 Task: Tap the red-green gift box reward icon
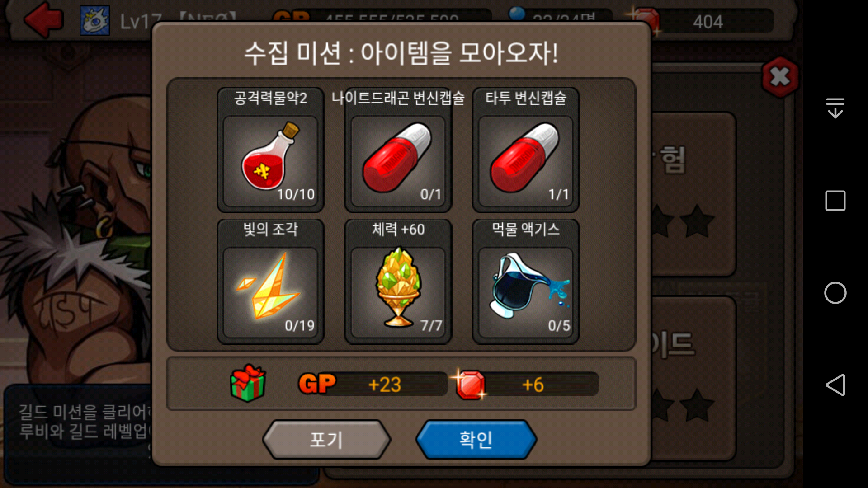[x=247, y=383]
